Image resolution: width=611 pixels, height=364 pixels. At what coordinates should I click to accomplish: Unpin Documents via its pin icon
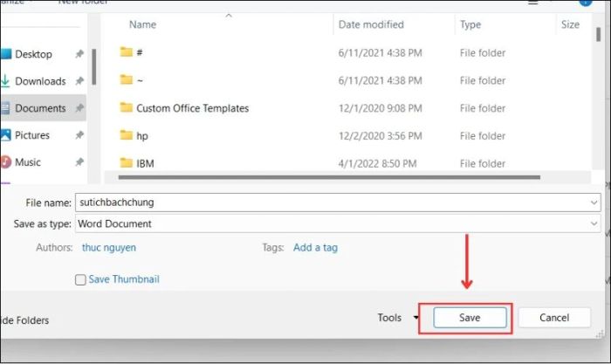tap(79, 108)
